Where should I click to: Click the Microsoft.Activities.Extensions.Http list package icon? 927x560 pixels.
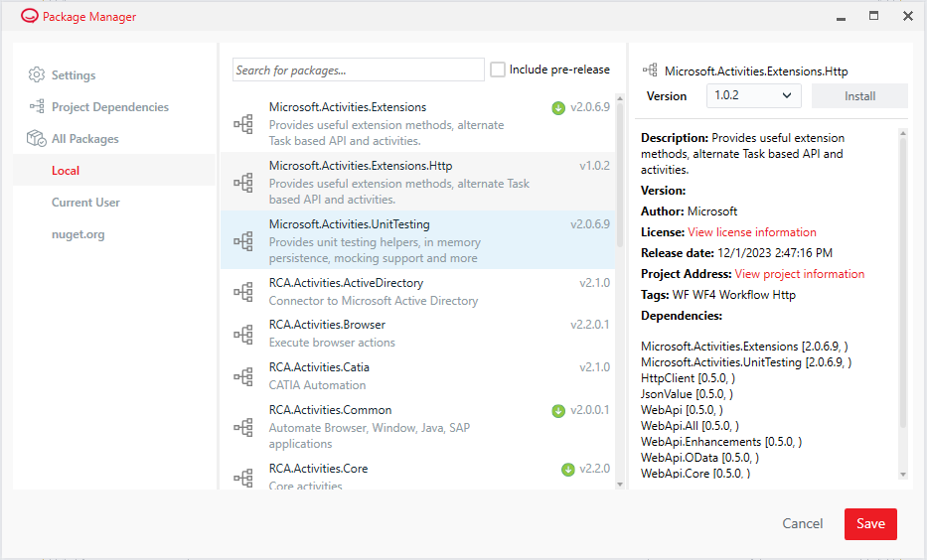[x=243, y=183]
